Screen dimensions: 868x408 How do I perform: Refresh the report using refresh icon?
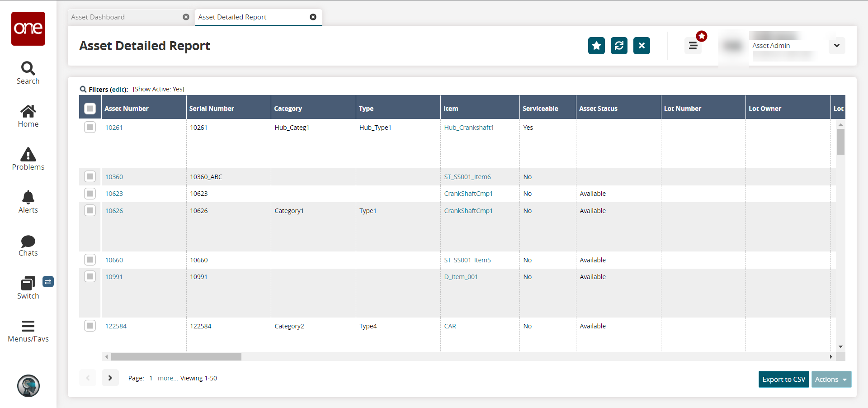coord(619,46)
